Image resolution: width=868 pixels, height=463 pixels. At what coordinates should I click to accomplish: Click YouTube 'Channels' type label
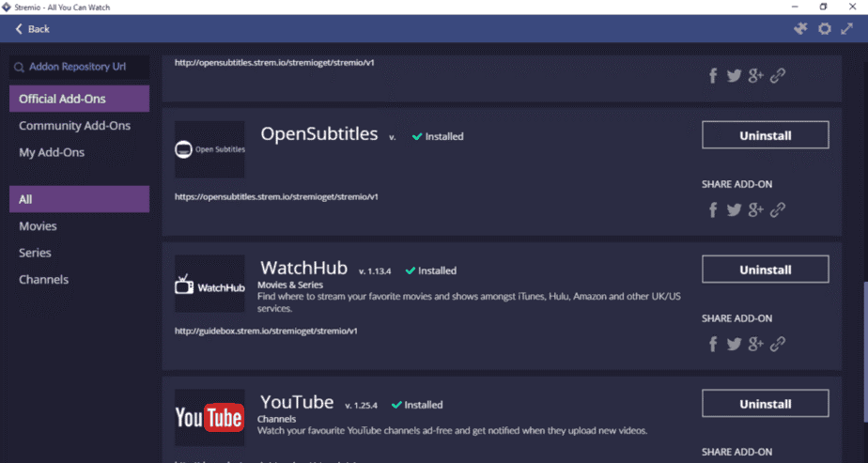[277, 419]
